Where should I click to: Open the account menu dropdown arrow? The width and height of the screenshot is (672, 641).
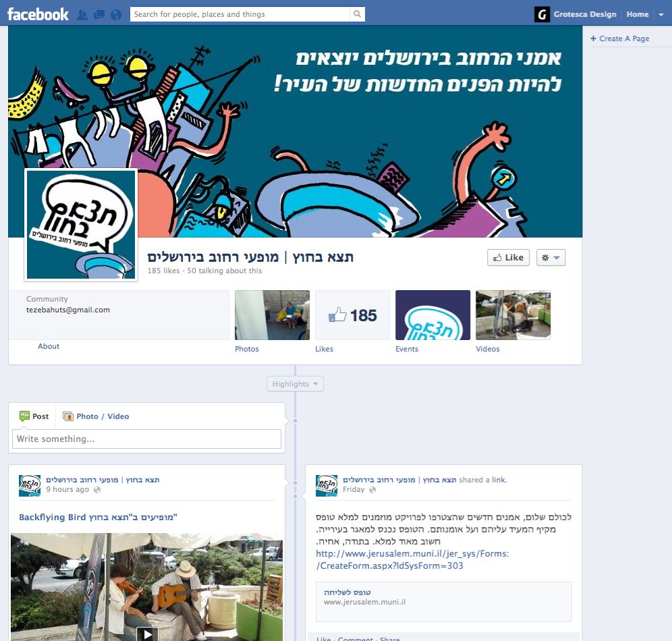coord(661,15)
